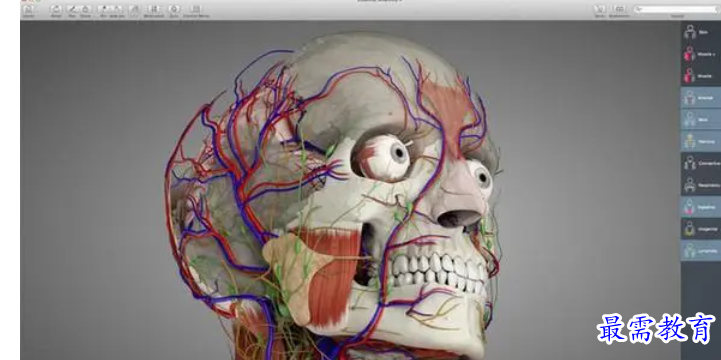
Task: Show the Connective tissue layer
Action: (701, 163)
